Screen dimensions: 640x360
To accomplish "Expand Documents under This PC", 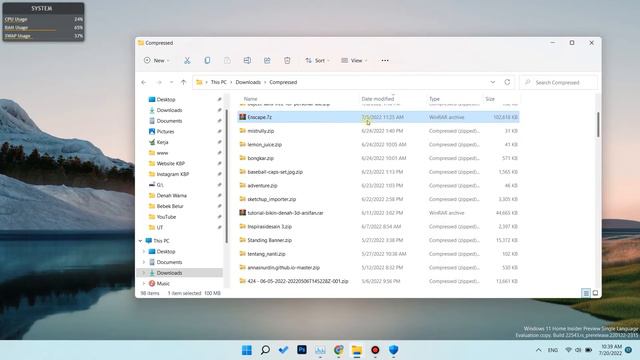I will pyautogui.click(x=144, y=262).
